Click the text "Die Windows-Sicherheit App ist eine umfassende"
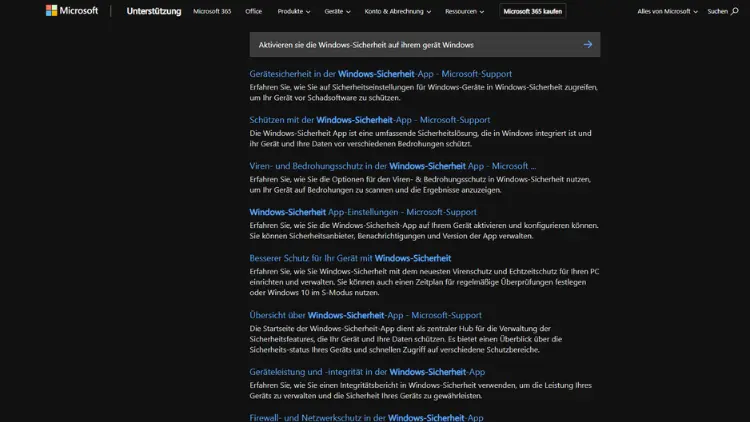Screen dimensions: 750x422 click(x=332, y=133)
